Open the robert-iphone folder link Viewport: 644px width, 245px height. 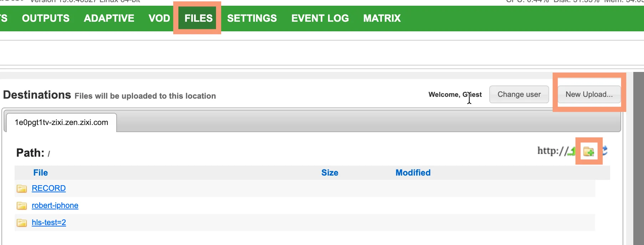(x=55, y=205)
